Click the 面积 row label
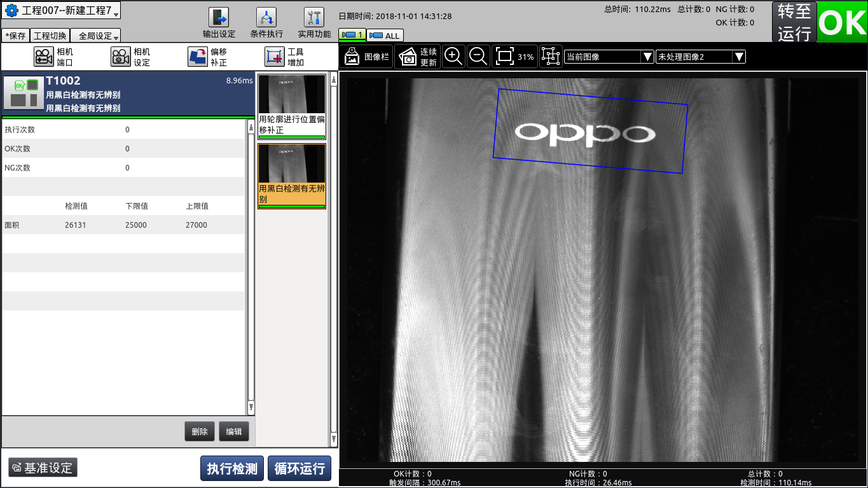 click(12, 225)
